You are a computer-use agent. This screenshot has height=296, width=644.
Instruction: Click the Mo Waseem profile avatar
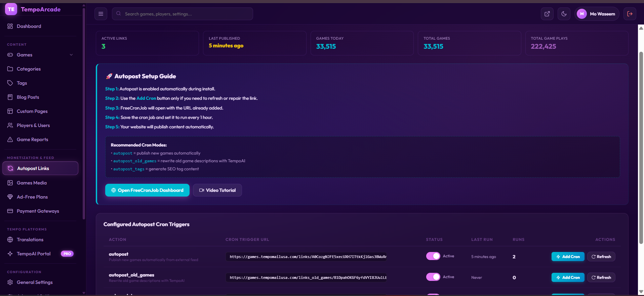582,14
